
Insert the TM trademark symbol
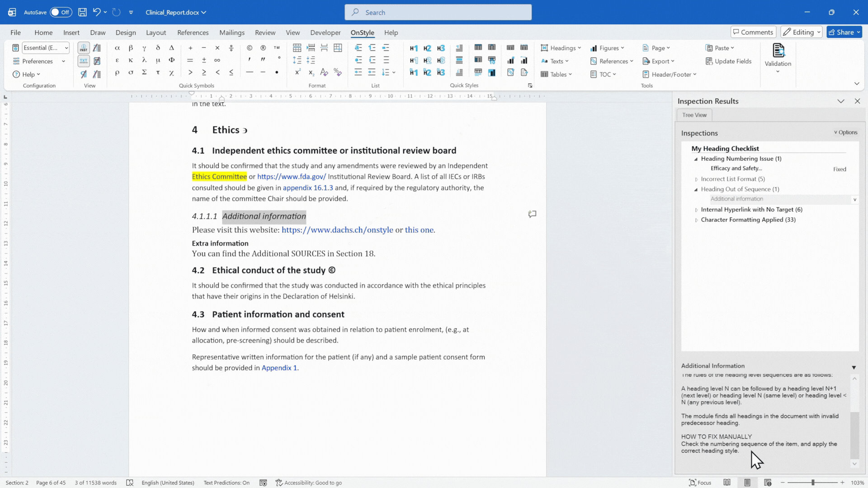pyautogui.click(x=277, y=48)
